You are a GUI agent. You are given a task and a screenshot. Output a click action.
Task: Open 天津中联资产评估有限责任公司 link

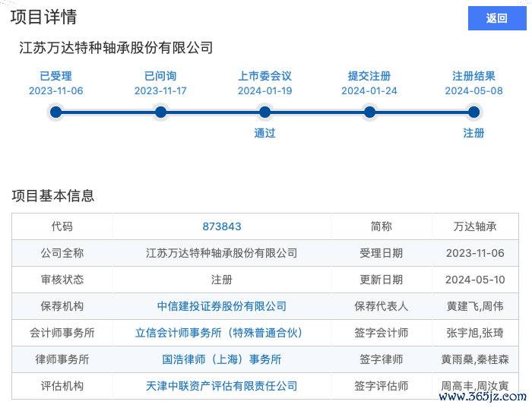point(222,386)
